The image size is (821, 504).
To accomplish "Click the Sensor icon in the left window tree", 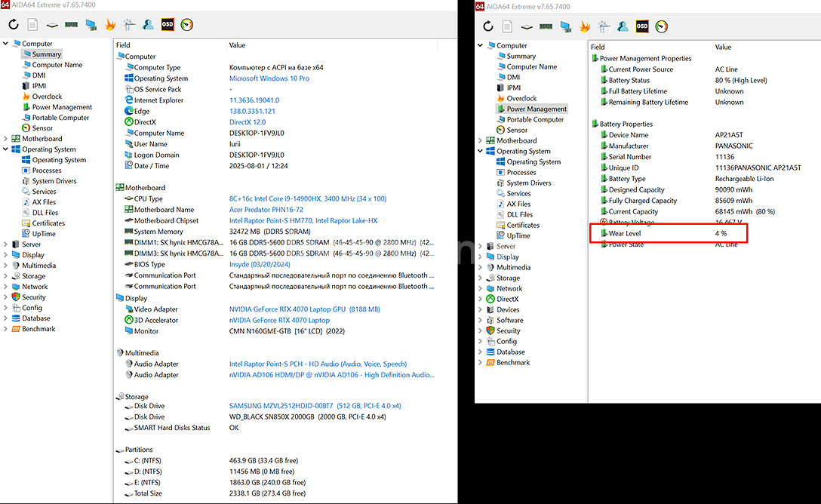I will tap(26, 128).
